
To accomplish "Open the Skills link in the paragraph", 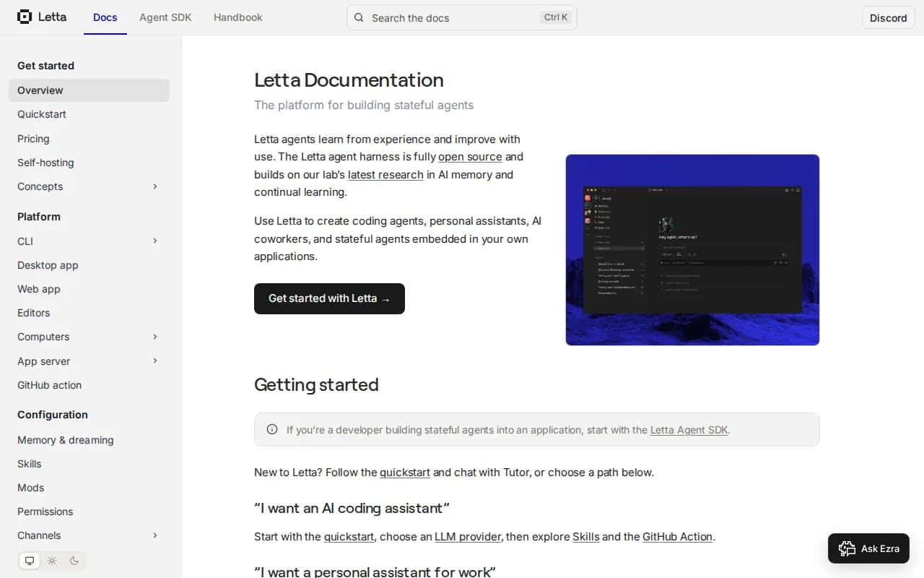I will click(x=586, y=537).
